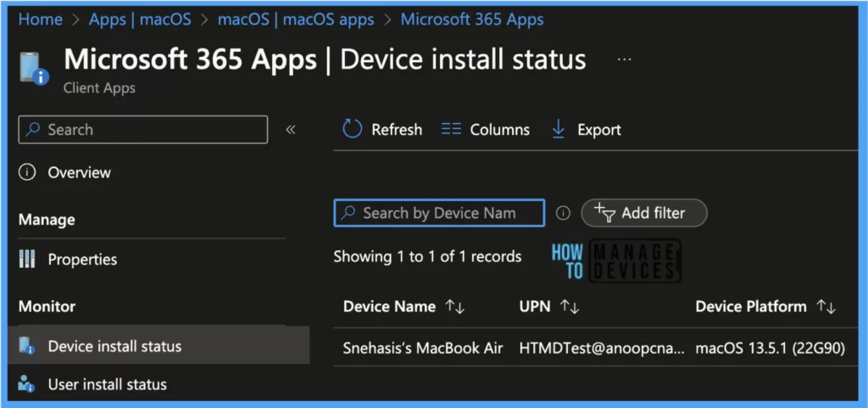Click the info icon beside device search
This screenshot has width=868, height=408.
[563, 213]
